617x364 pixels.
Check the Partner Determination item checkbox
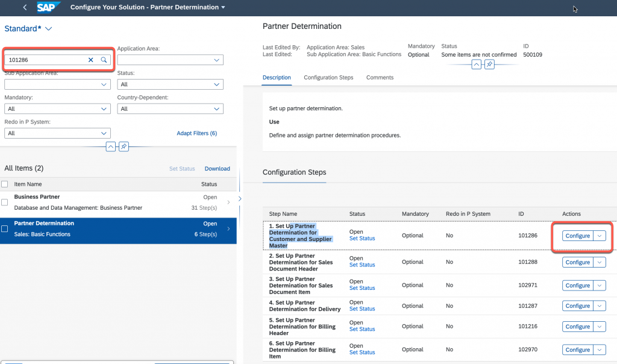tap(5, 228)
